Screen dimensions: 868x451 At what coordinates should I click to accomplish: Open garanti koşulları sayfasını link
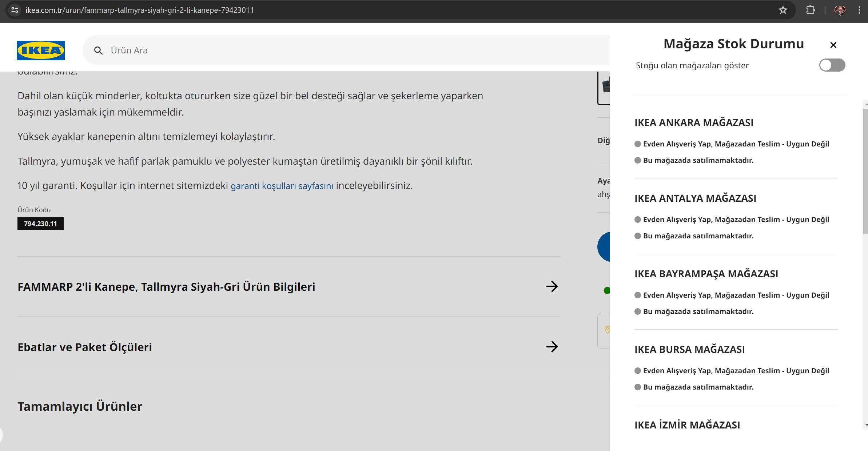(x=282, y=186)
